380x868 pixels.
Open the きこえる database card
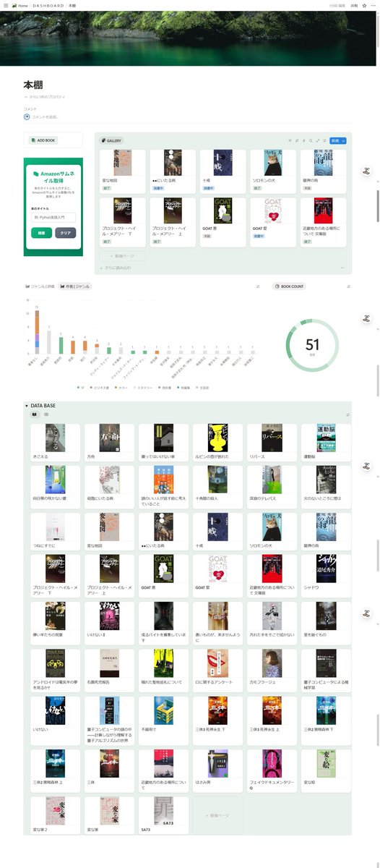coord(56,442)
